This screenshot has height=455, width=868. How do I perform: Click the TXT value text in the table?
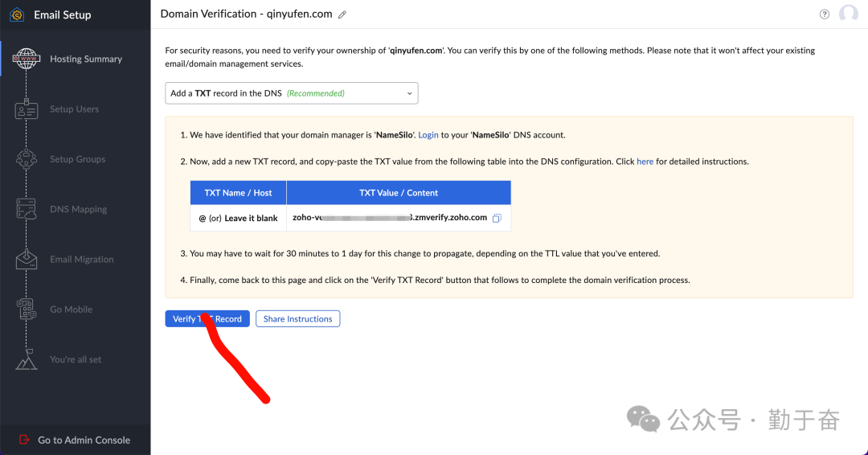[390, 218]
